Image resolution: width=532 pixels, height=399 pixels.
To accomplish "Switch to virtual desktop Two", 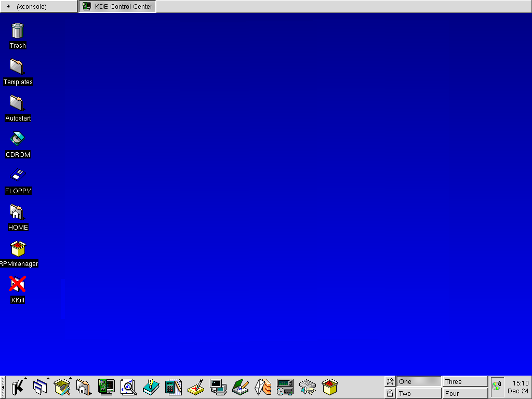I will pos(419,393).
